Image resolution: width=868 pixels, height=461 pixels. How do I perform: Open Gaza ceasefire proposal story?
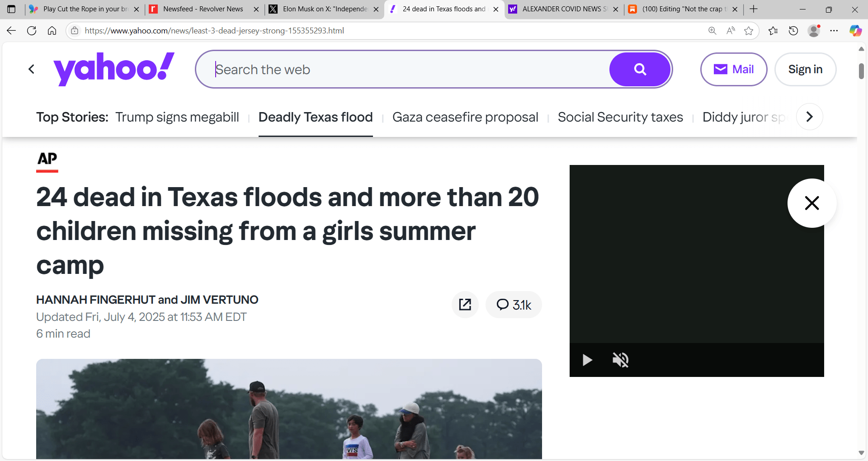point(465,117)
